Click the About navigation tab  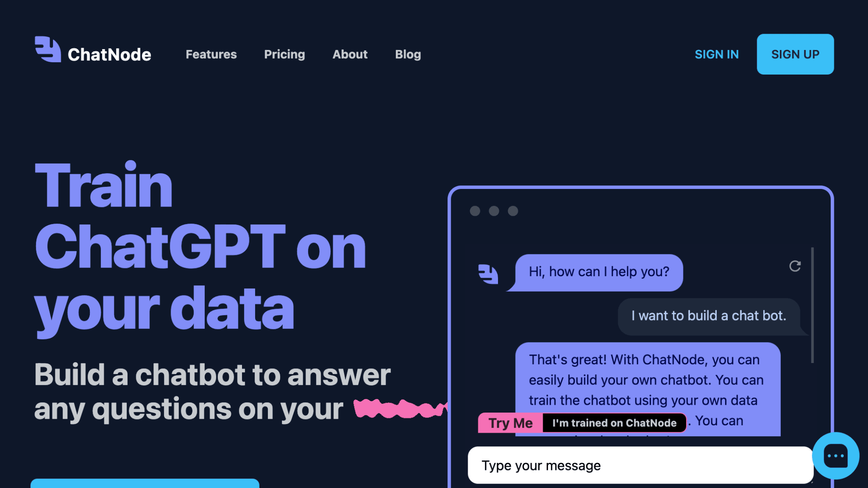350,54
